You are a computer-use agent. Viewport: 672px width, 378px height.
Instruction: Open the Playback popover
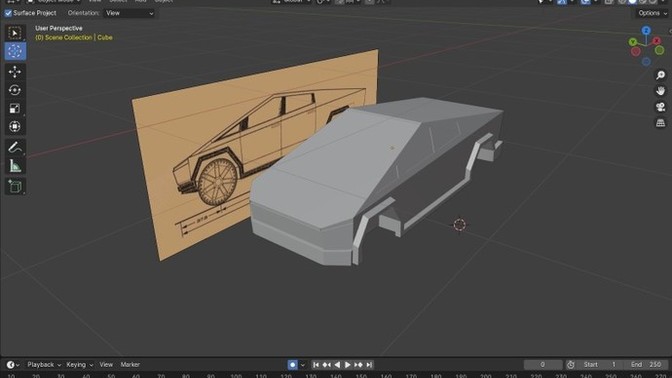click(x=44, y=365)
